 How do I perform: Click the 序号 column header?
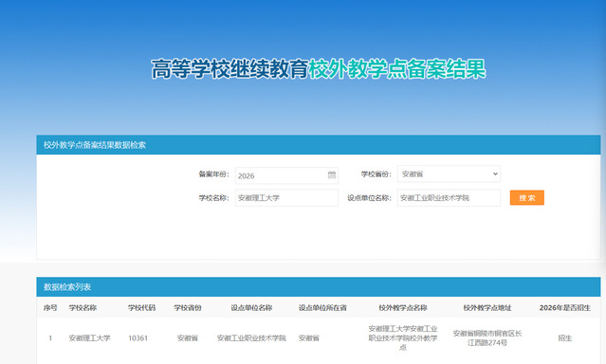coord(50,308)
